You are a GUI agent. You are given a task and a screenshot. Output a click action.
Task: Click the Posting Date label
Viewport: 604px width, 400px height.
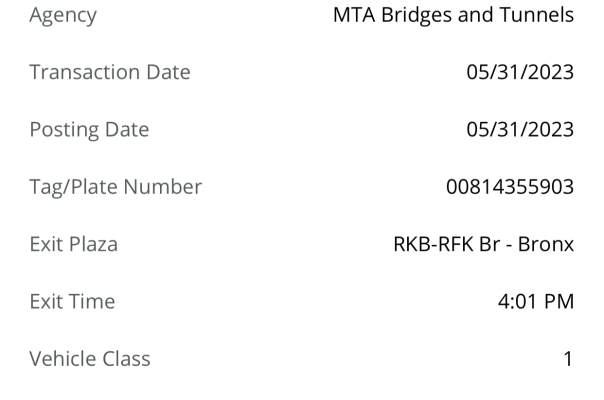tap(89, 130)
